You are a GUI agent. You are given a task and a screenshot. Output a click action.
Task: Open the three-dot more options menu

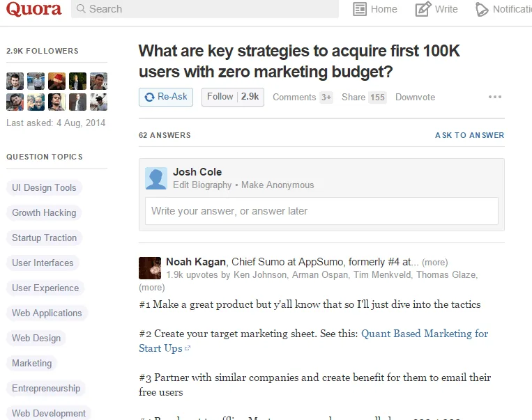point(494,97)
